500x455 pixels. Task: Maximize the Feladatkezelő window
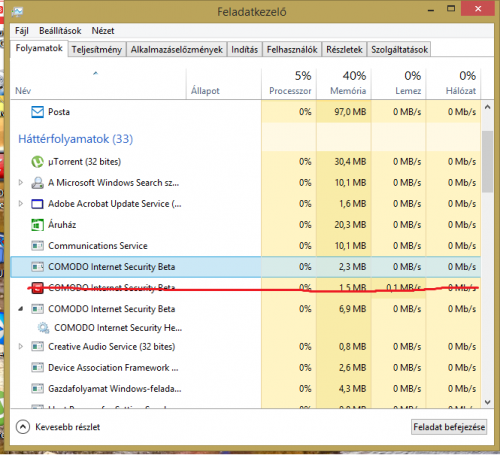[x=451, y=9]
